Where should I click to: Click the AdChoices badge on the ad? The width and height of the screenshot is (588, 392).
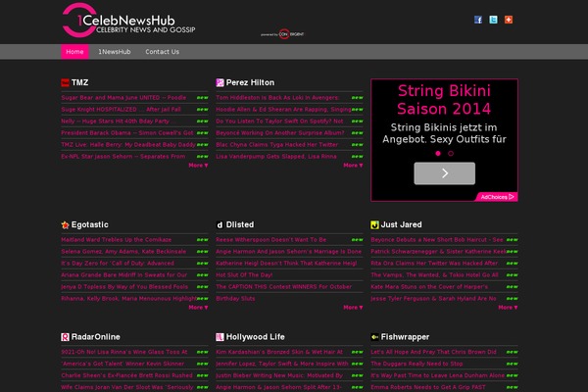pos(497,197)
